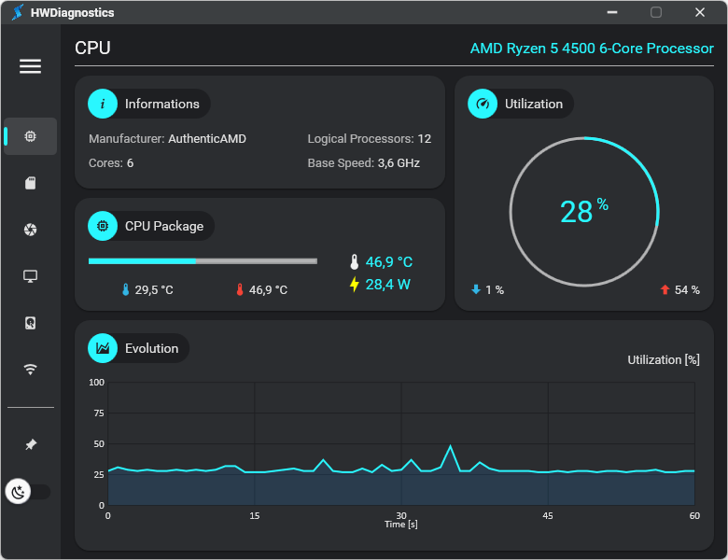
Task: Open the Wi-Fi network sidebar page
Action: click(30, 370)
